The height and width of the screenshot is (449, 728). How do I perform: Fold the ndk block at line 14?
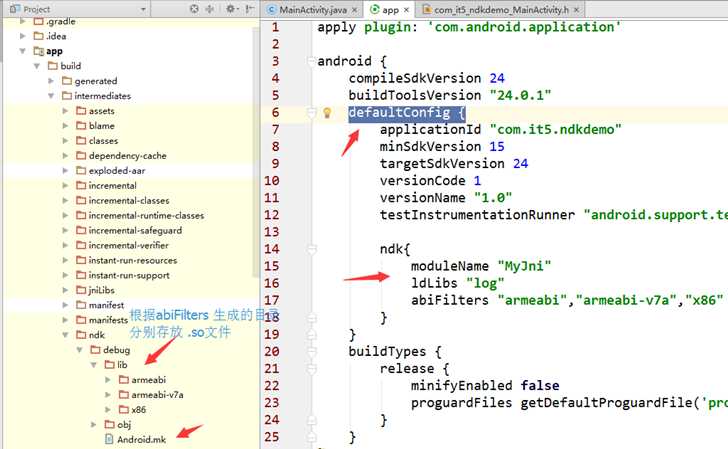[311, 249]
